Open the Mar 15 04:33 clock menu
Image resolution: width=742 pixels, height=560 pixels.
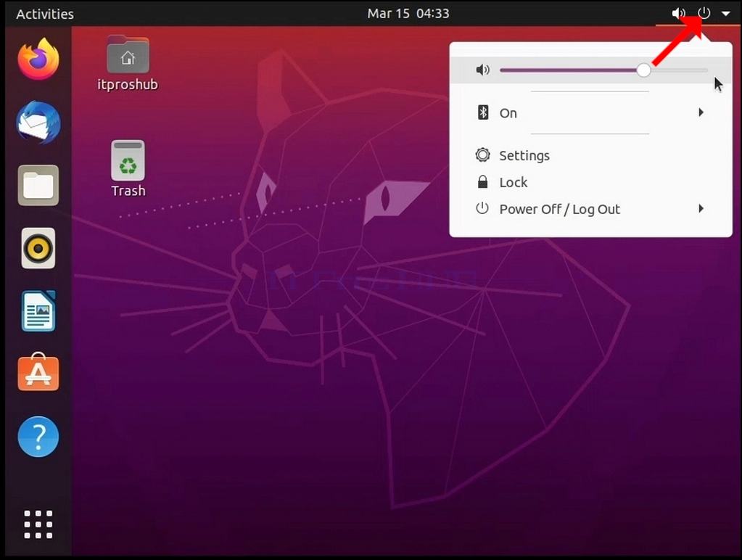[x=408, y=13]
